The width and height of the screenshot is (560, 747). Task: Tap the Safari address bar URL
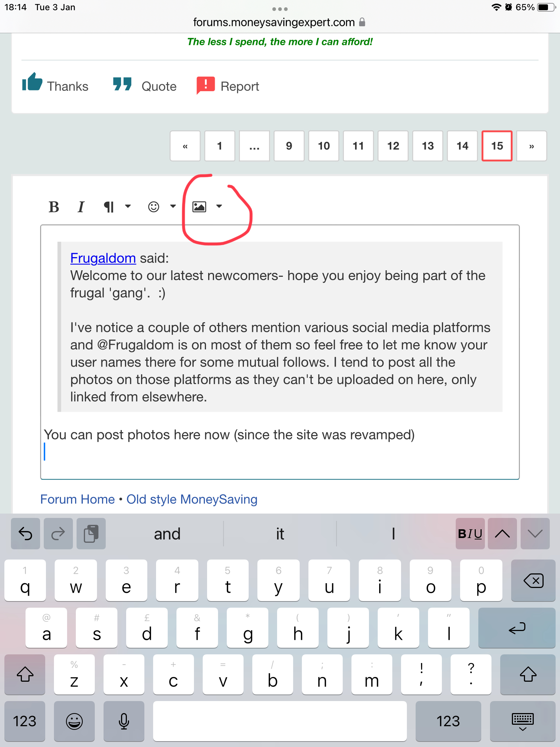pyautogui.click(x=274, y=22)
